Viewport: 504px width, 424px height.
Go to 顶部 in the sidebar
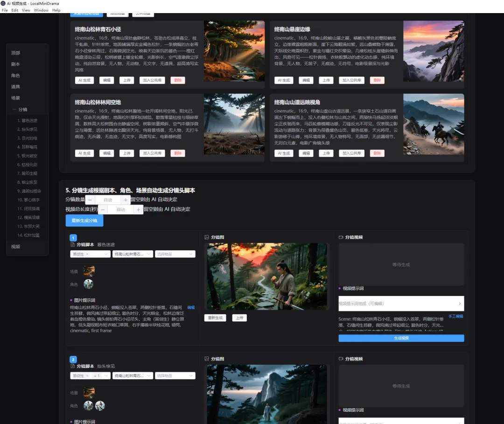(15, 53)
